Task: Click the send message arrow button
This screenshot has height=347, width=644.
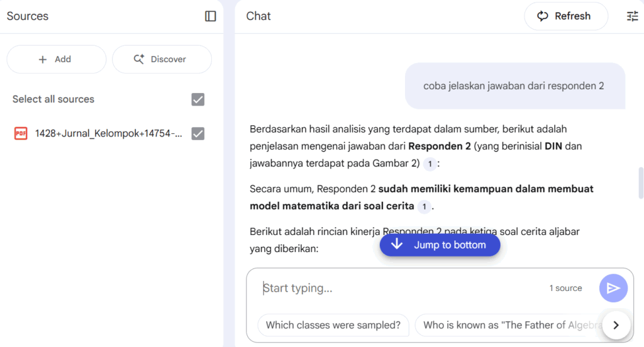Action: point(613,288)
